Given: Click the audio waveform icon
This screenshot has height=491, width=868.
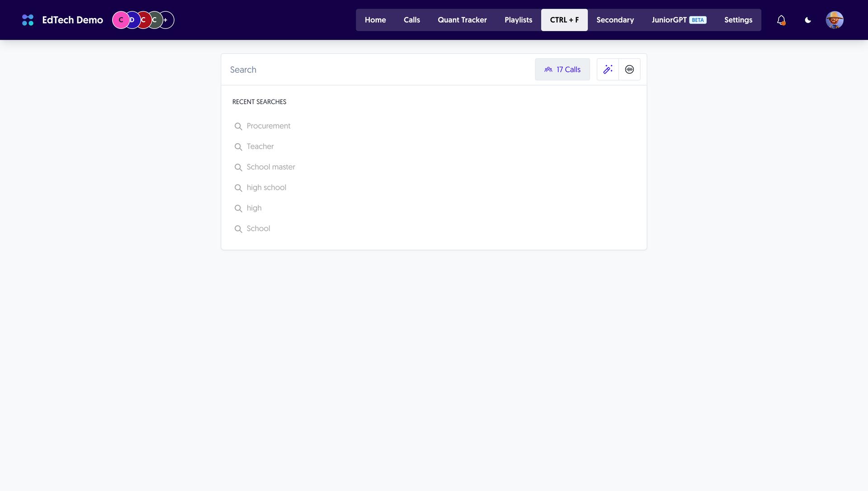Looking at the screenshot, I should 629,69.
